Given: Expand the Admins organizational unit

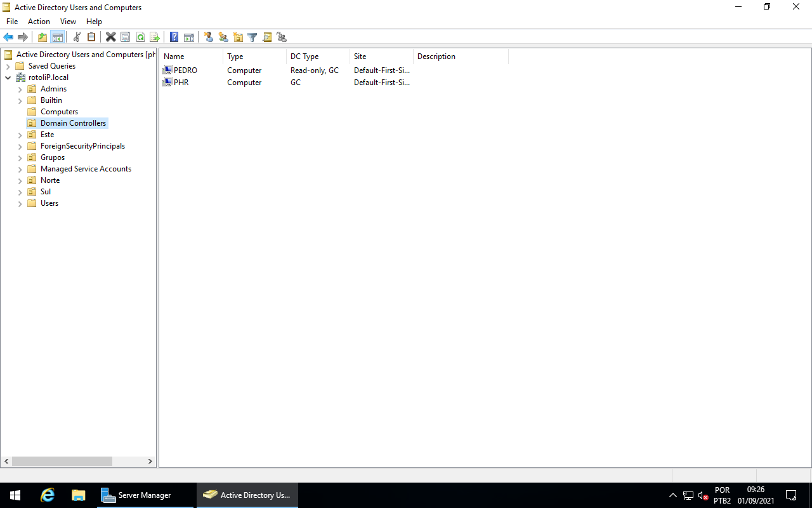Looking at the screenshot, I should point(20,90).
